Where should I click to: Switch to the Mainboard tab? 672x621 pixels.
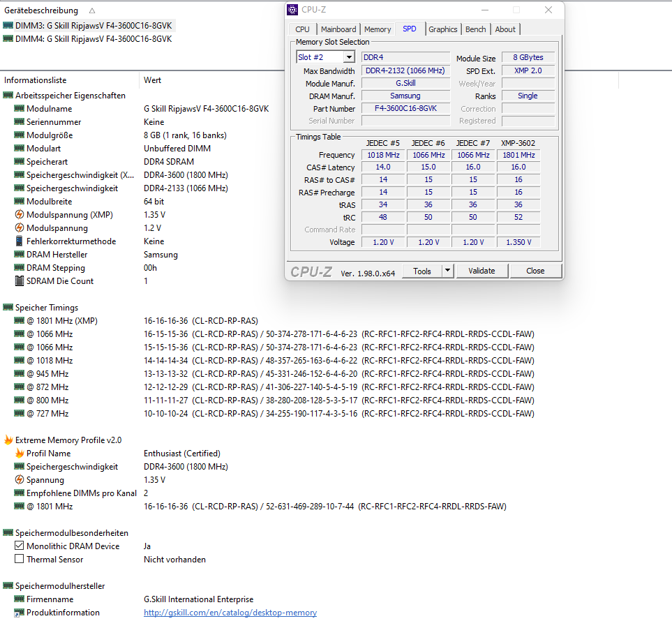[338, 29]
